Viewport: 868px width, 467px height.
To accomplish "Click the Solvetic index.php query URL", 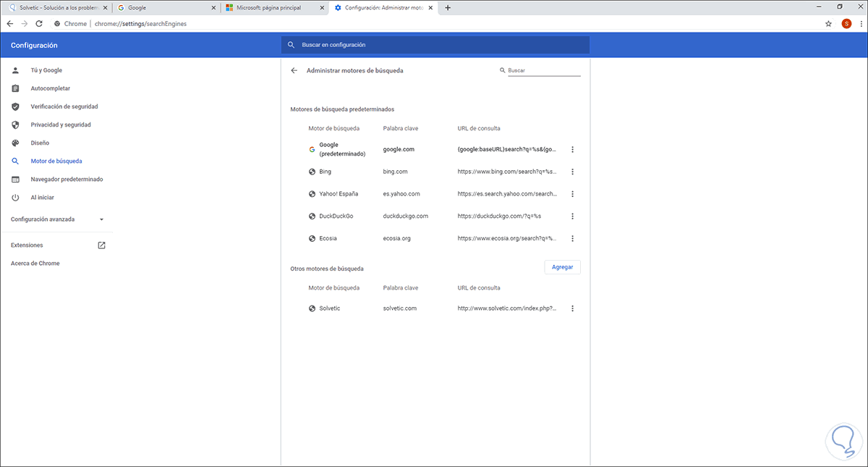I will tap(508, 308).
